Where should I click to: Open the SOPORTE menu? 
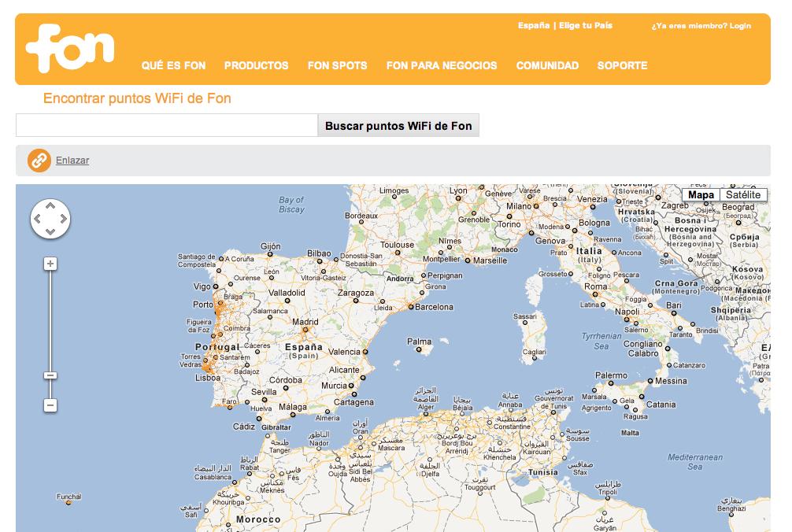tap(622, 65)
